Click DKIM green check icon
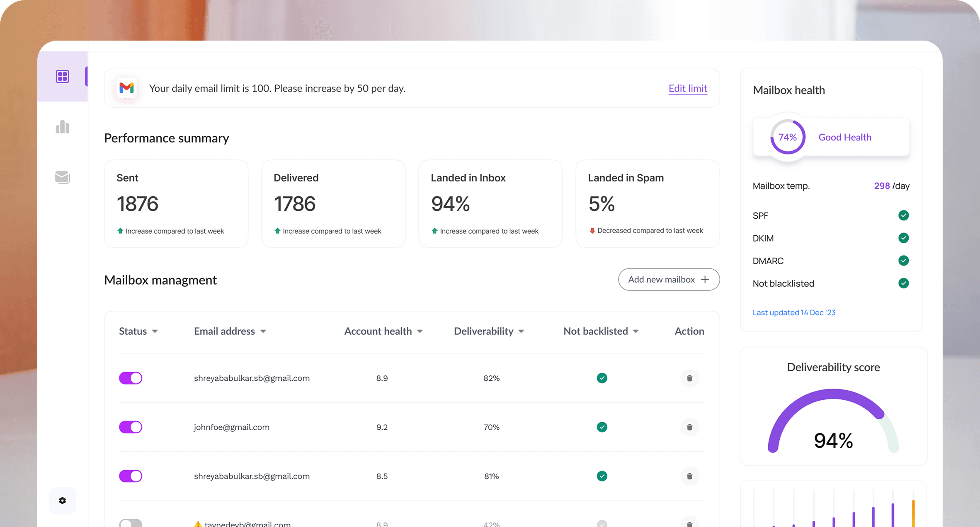The width and height of the screenshot is (980, 527). [904, 238]
